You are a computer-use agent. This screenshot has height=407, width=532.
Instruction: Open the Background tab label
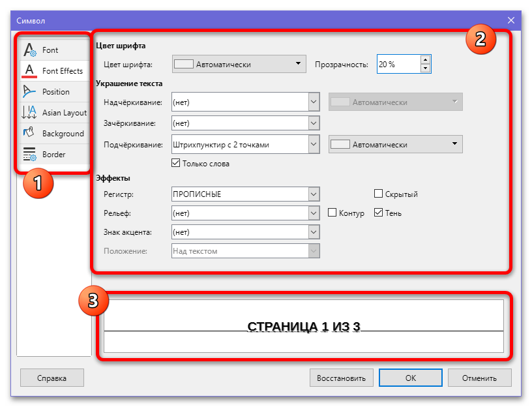click(63, 134)
